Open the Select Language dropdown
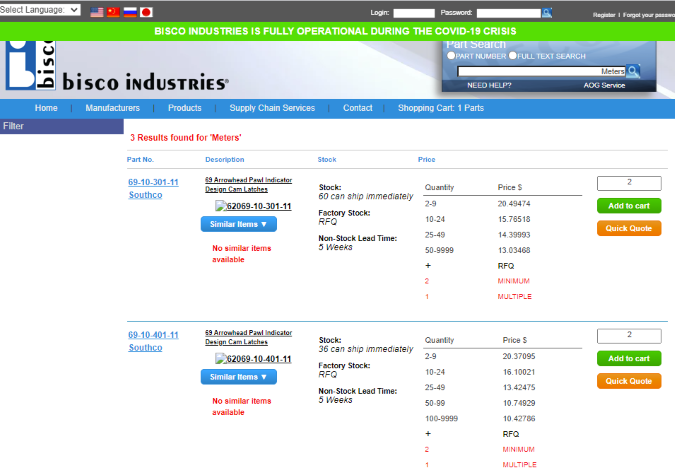The height and width of the screenshot is (473, 675). click(41, 9)
